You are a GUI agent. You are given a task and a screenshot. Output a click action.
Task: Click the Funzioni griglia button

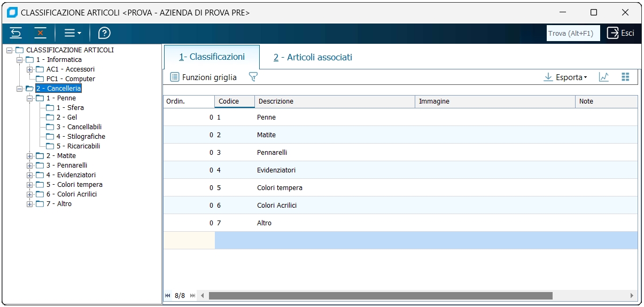point(203,77)
